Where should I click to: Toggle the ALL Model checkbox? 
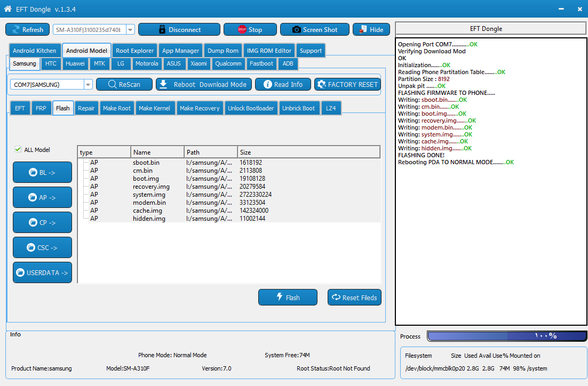pyautogui.click(x=18, y=149)
